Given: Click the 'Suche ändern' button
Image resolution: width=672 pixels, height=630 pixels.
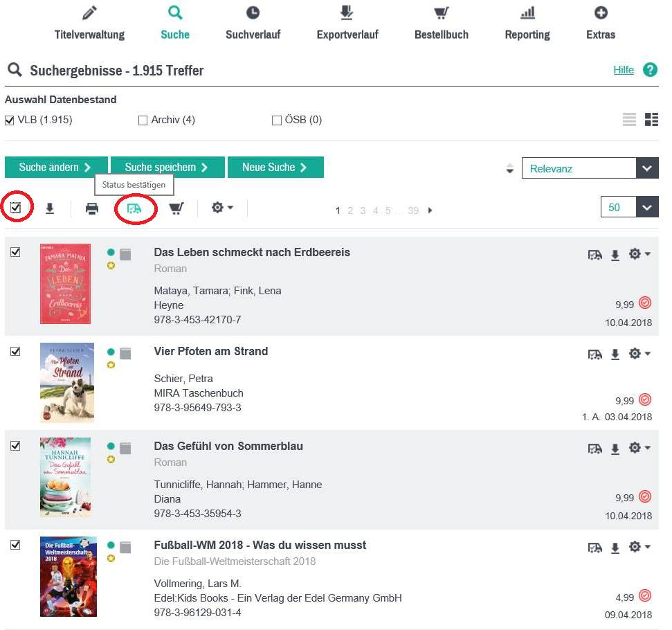Looking at the screenshot, I should [x=56, y=168].
